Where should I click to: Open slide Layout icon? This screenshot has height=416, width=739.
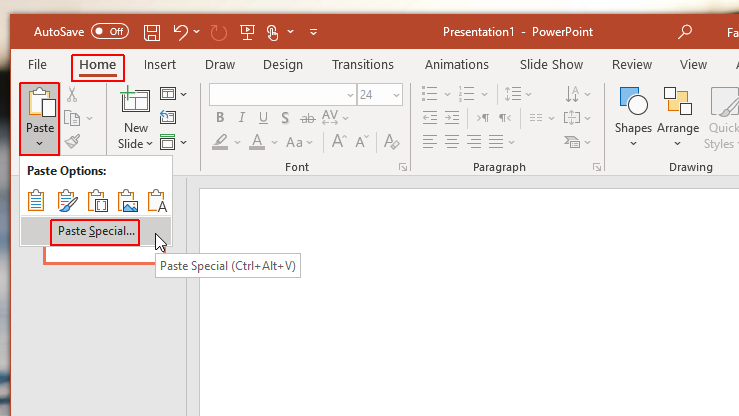pyautogui.click(x=168, y=94)
